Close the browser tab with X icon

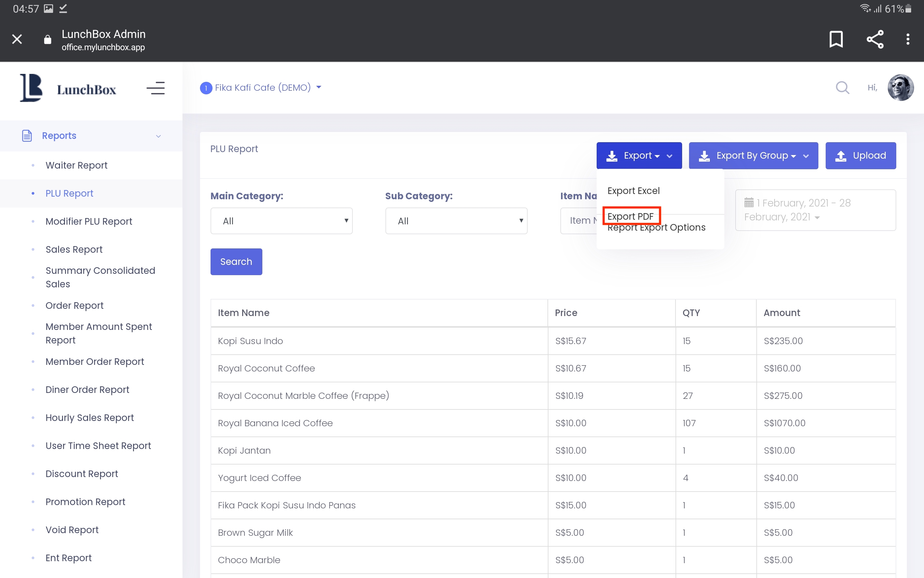(x=17, y=39)
